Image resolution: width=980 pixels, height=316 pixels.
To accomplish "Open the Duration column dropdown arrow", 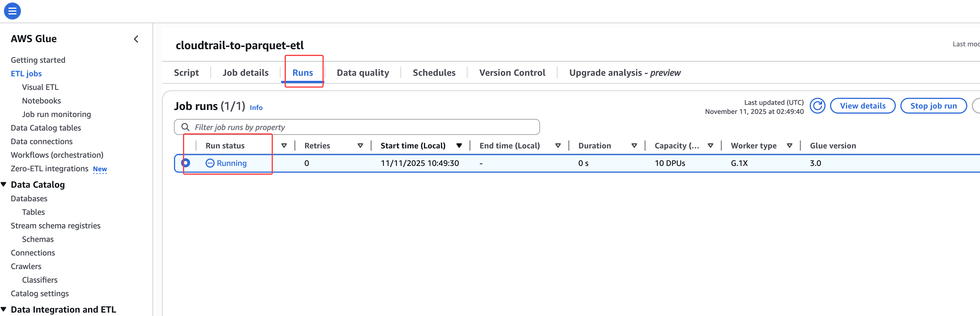I will pyautogui.click(x=634, y=146).
